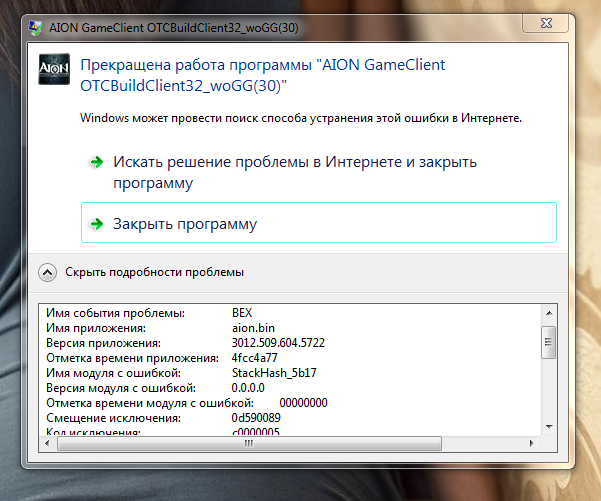Click the title bar shield flag icon
The image size is (601, 501).
tap(36, 28)
